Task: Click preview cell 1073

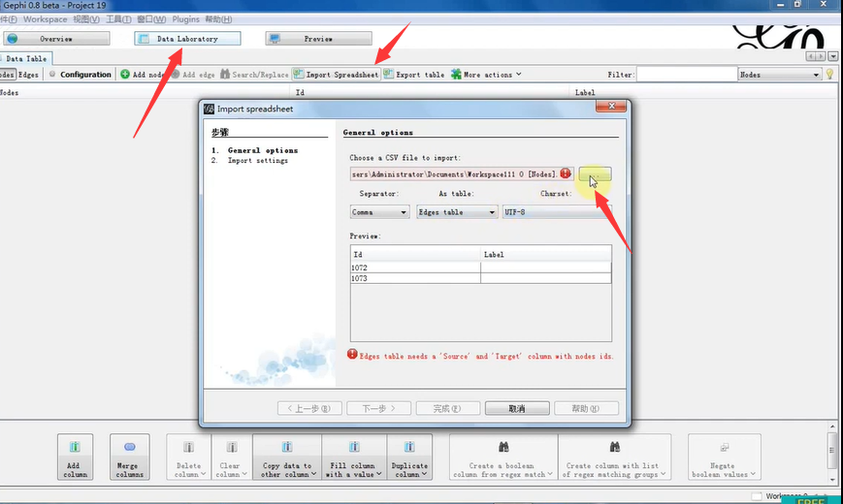Action: pyautogui.click(x=415, y=278)
